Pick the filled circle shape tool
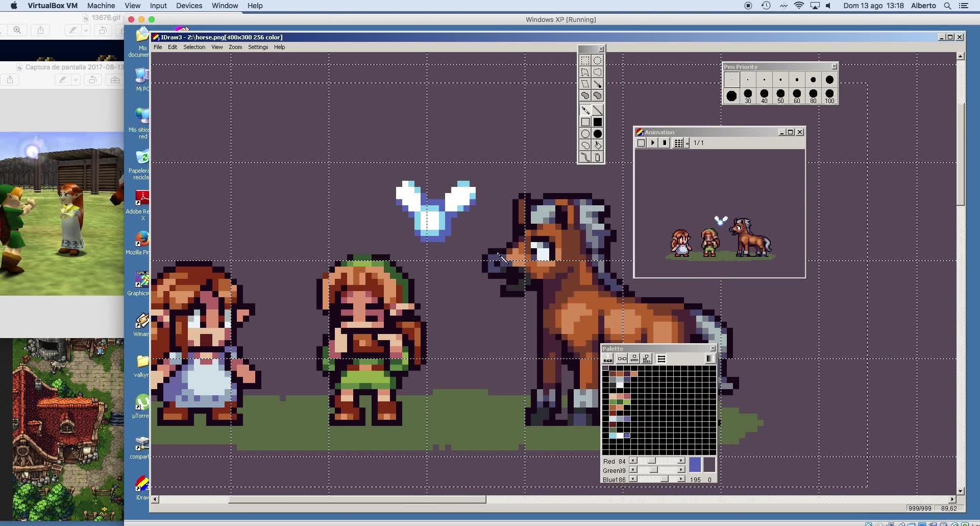 (597, 134)
